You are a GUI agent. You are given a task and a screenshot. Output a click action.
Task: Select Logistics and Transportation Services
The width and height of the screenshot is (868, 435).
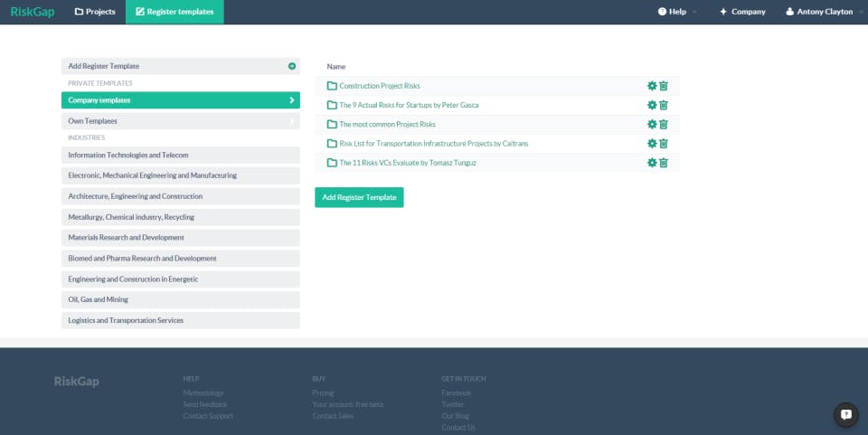[x=181, y=320]
